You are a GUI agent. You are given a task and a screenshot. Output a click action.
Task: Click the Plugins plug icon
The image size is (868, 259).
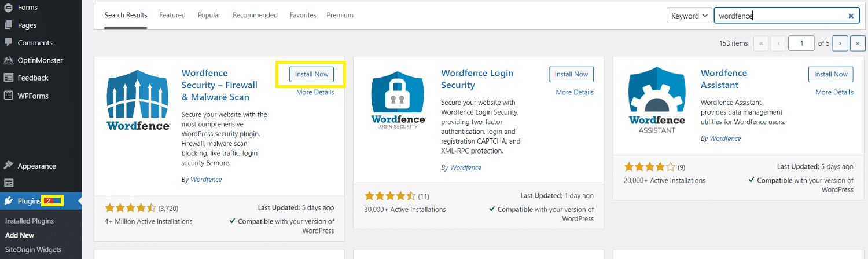(x=9, y=201)
